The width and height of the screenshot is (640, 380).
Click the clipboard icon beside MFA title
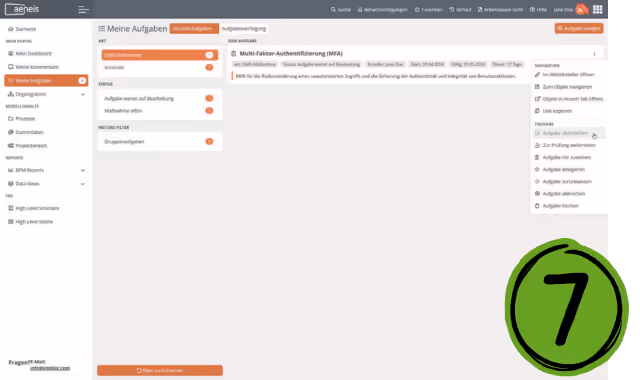[x=234, y=53]
